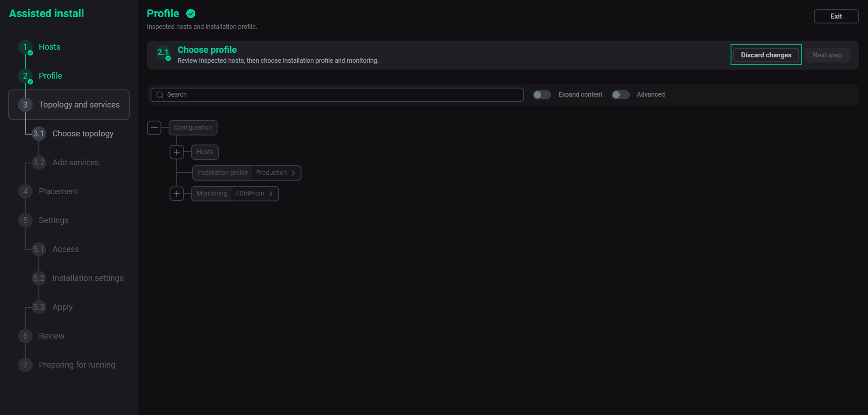The image size is (868, 415).
Task: Click step 4 circle in sidebar
Action: (x=25, y=191)
